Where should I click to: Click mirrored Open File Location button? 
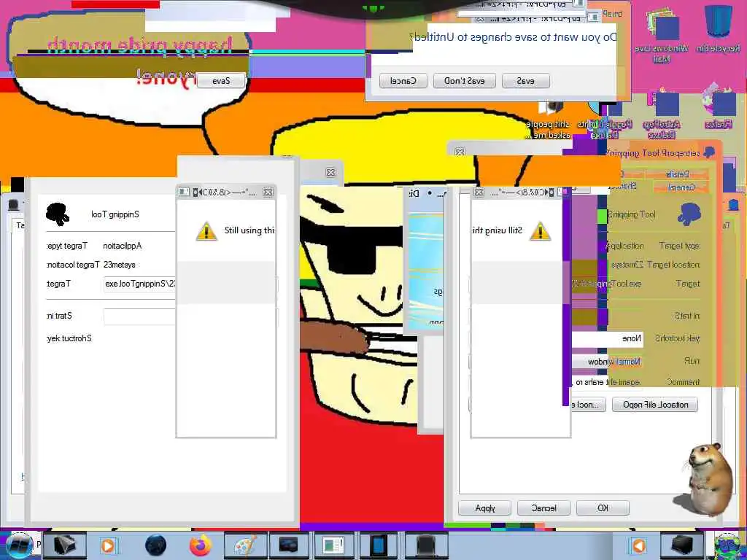[655, 405]
